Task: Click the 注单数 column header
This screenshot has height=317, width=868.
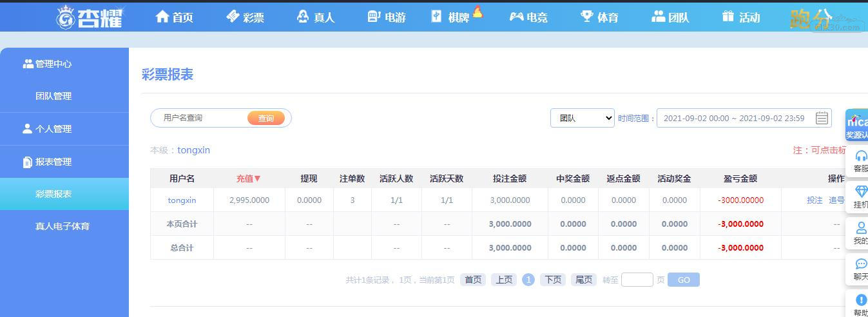Action: [x=352, y=178]
